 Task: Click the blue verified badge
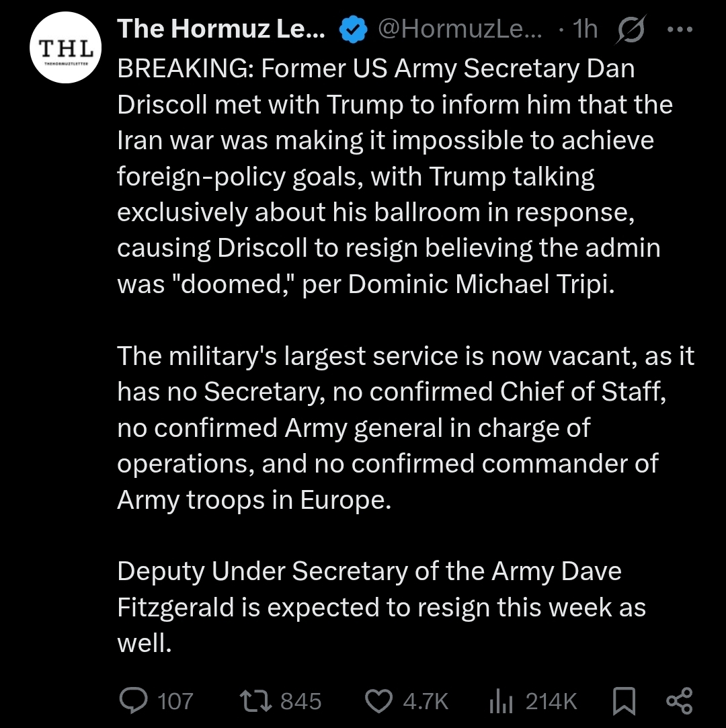pos(353,30)
